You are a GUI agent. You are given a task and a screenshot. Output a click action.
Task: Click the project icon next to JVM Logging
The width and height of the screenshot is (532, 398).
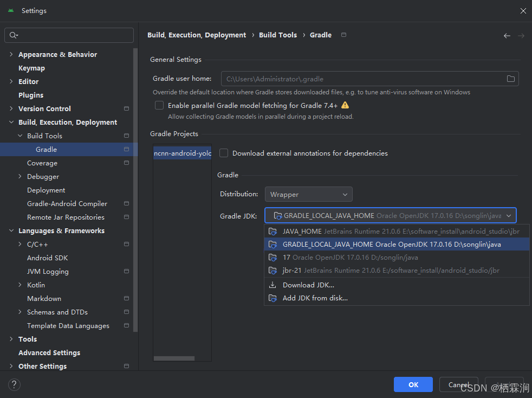tap(127, 271)
